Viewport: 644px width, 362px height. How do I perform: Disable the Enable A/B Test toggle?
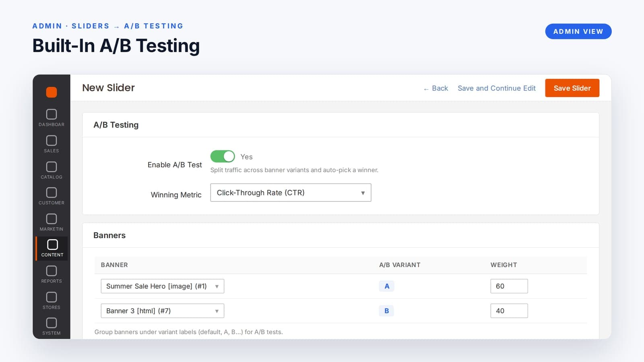coord(223,156)
